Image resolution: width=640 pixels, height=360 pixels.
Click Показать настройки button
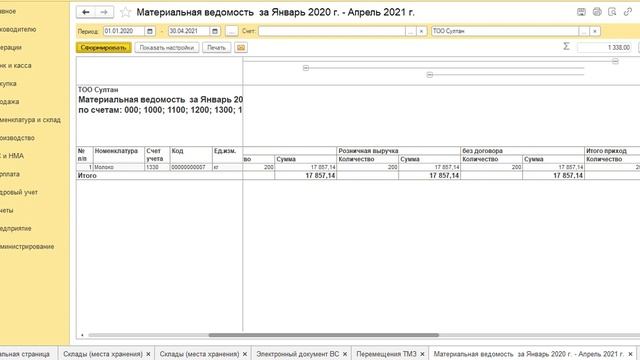pos(167,48)
